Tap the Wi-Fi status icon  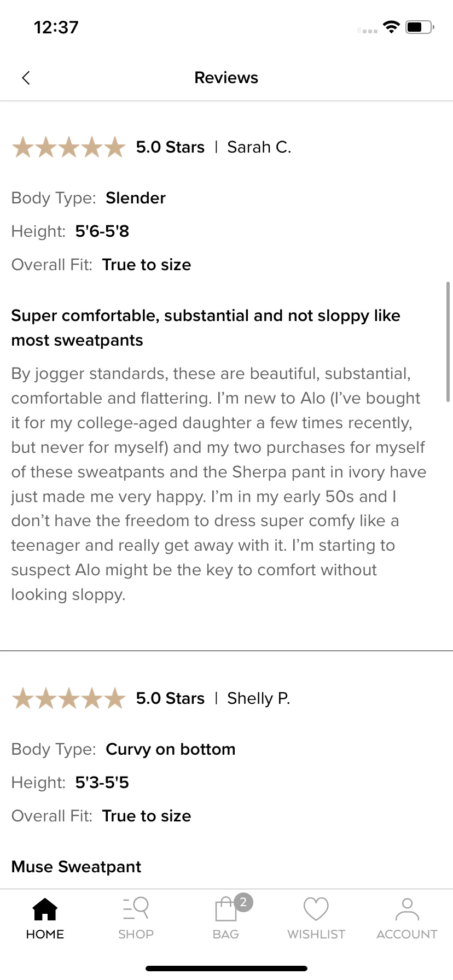click(x=391, y=27)
